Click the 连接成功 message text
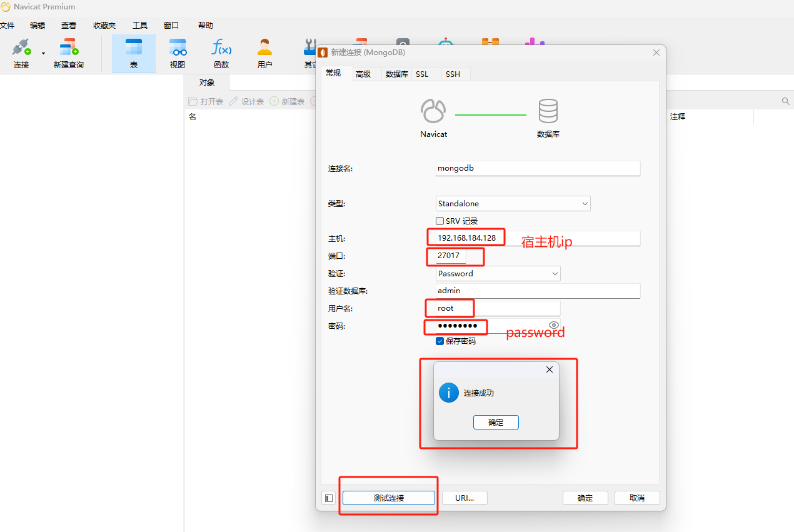The image size is (794, 532). click(x=479, y=393)
